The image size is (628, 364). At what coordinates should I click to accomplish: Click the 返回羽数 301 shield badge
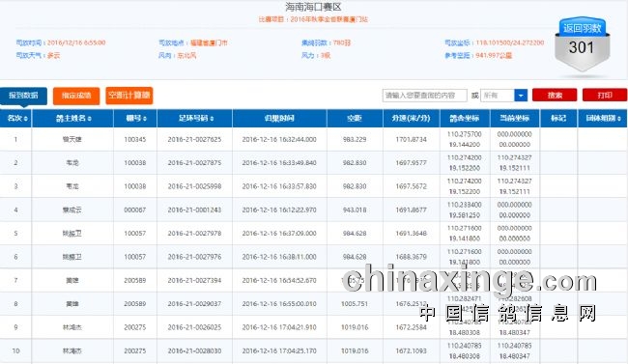[x=582, y=44]
